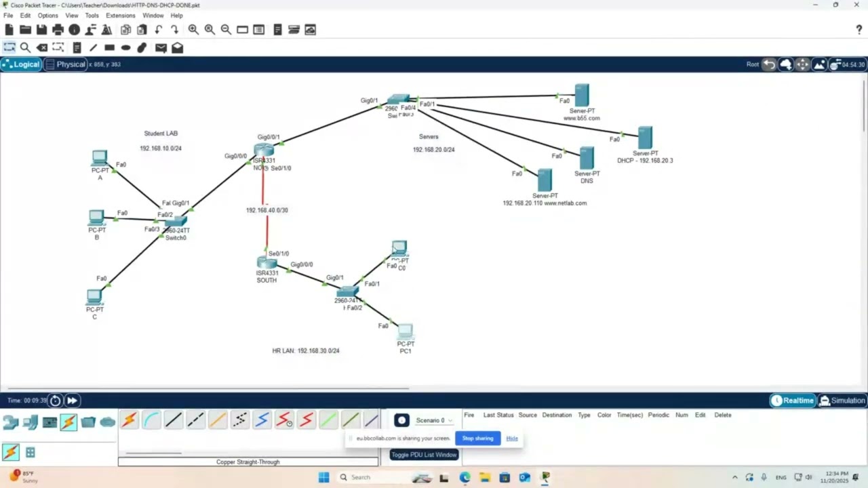Zoom out of the workspace

pos(226,30)
